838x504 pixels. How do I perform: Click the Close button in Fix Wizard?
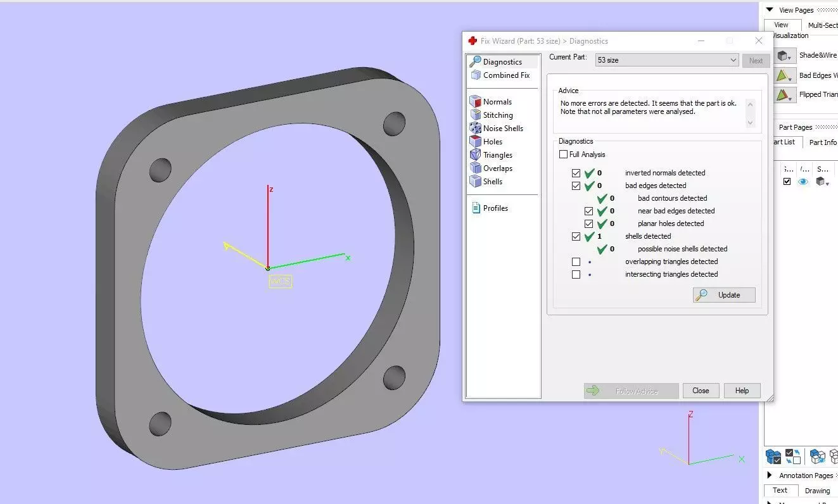pos(701,391)
